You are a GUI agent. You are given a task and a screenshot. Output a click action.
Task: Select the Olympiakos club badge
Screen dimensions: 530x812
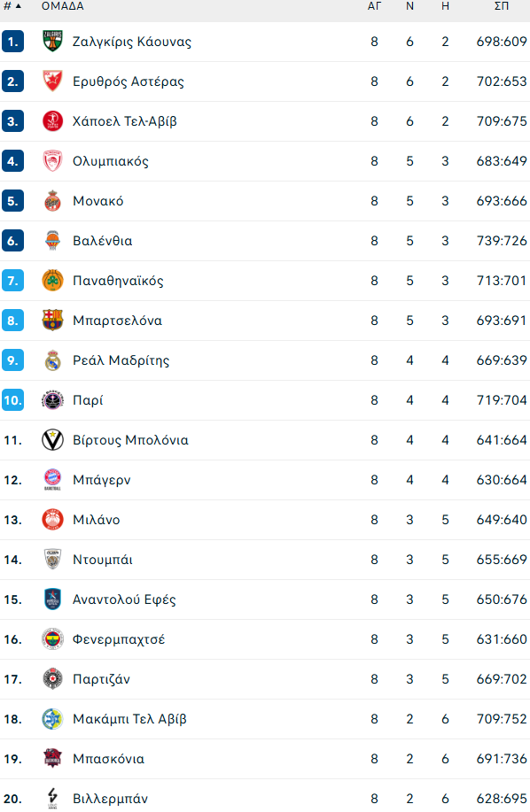(52, 160)
